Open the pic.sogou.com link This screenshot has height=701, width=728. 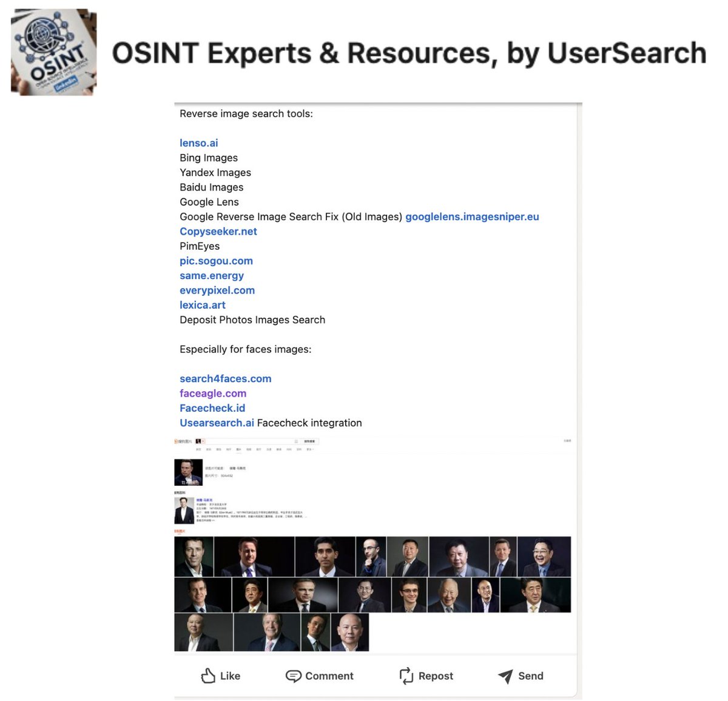tap(216, 261)
